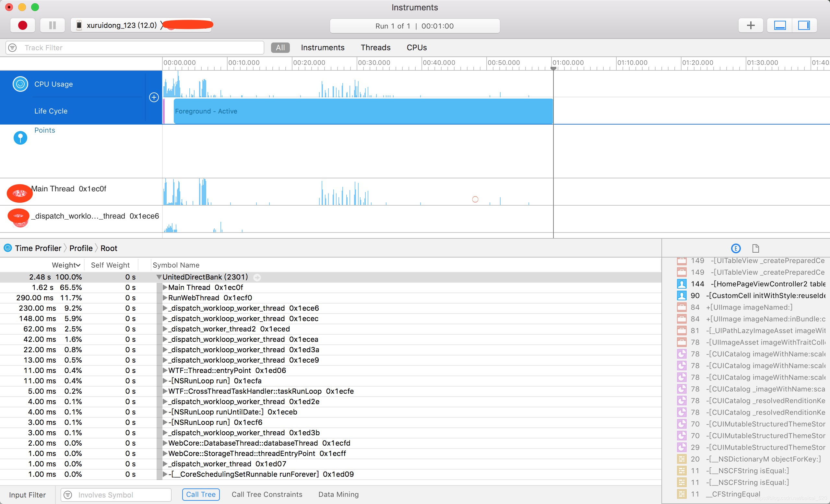Click the plus circle on CPU Usage track

pos(154,97)
